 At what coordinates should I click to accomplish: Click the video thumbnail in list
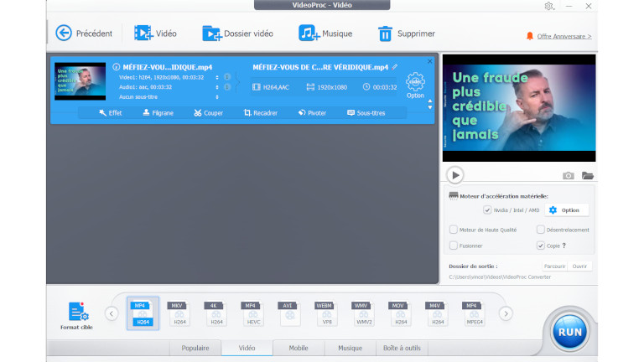(80, 81)
